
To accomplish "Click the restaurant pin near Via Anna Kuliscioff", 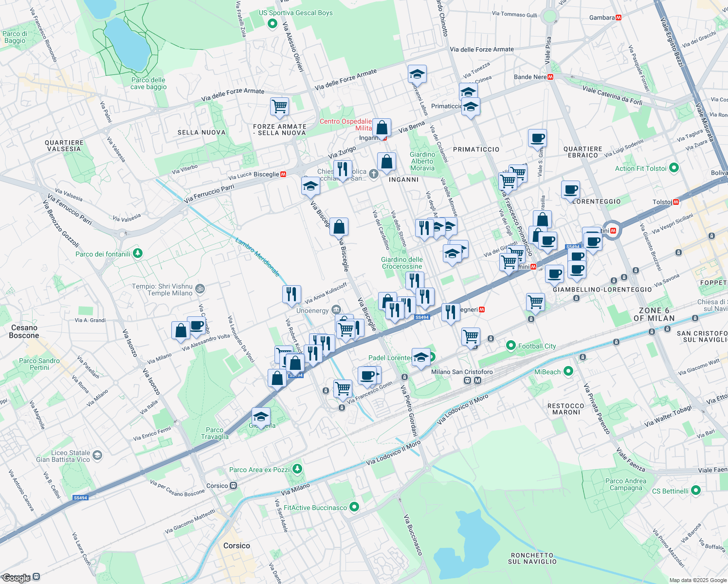I will click(x=292, y=294).
